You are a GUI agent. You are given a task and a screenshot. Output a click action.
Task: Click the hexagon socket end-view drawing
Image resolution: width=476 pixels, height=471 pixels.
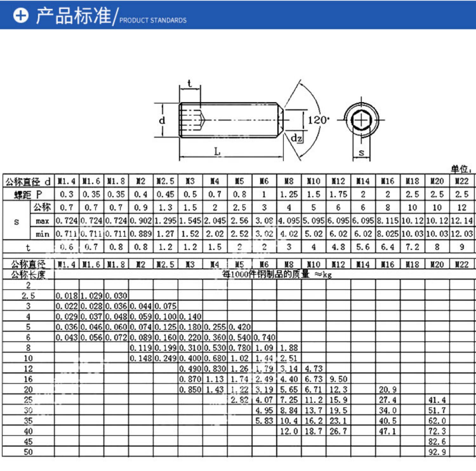[361, 121]
